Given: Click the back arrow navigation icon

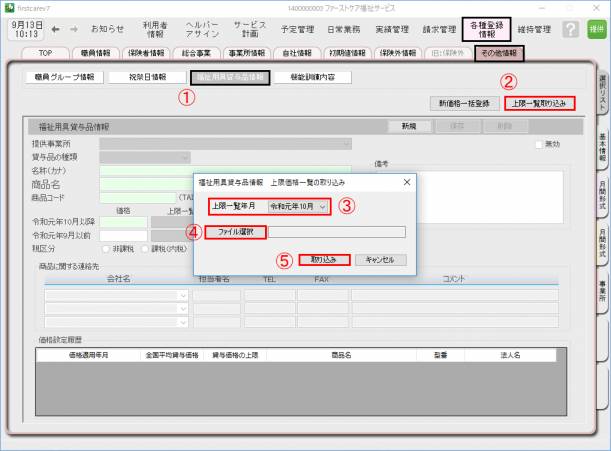Looking at the screenshot, I should click(x=57, y=30).
